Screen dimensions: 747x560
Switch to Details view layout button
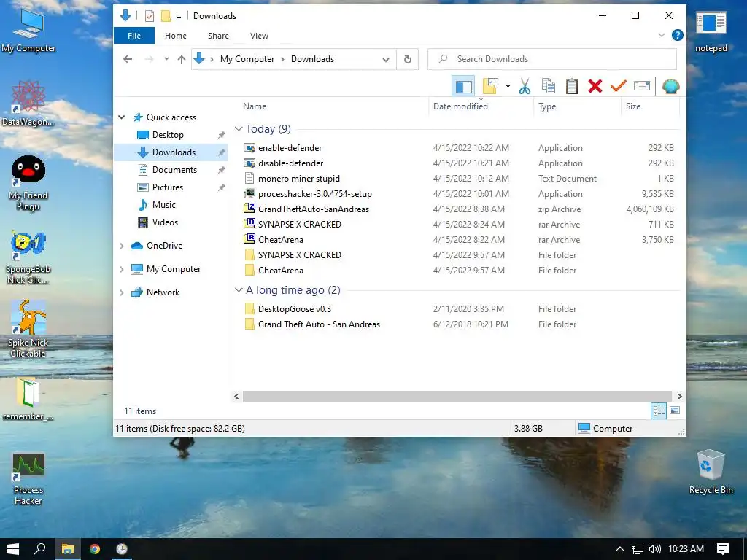coord(659,411)
